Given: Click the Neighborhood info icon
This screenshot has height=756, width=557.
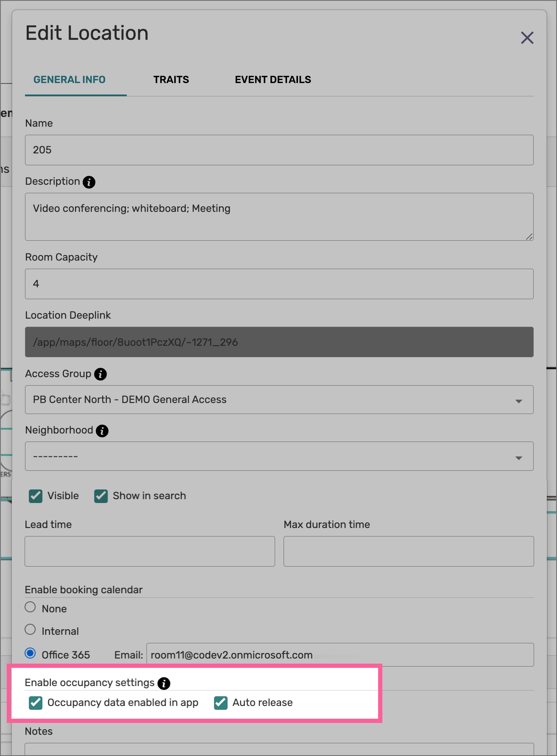Looking at the screenshot, I should tap(102, 431).
